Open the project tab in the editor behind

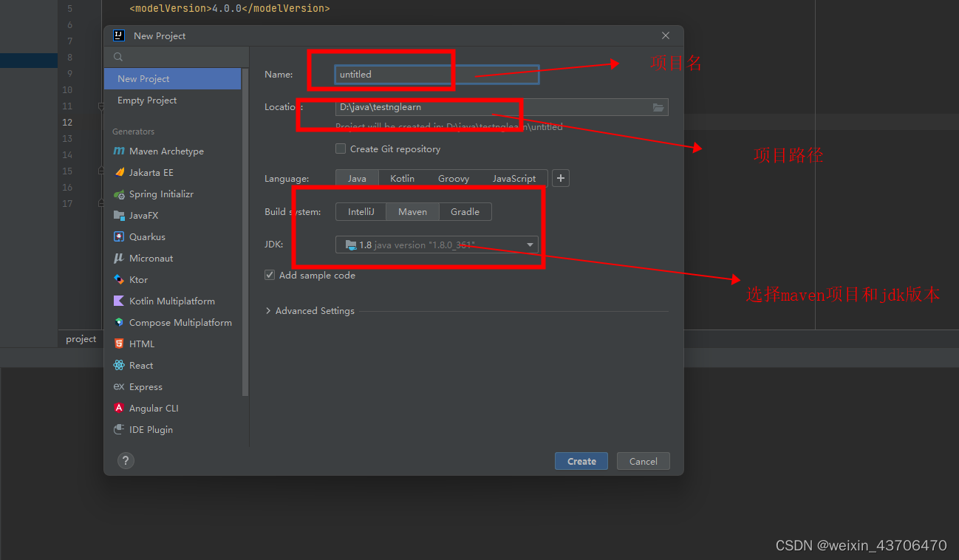tap(81, 339)
